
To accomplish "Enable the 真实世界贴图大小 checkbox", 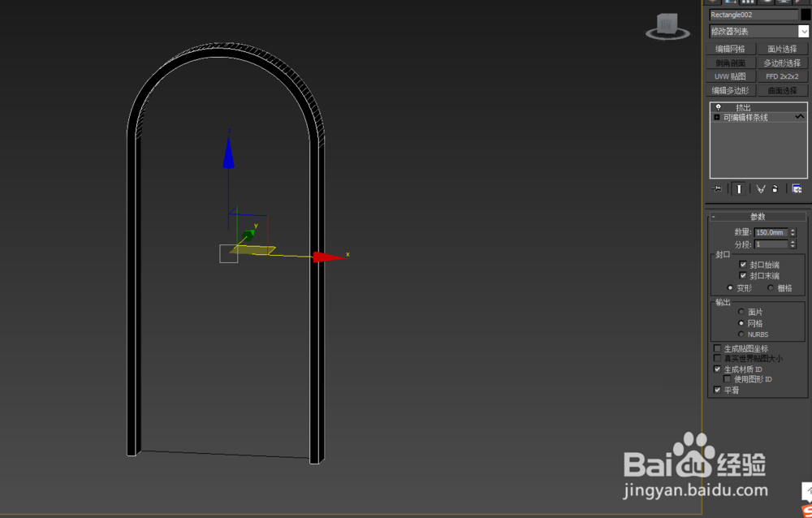I will [717, 358].
